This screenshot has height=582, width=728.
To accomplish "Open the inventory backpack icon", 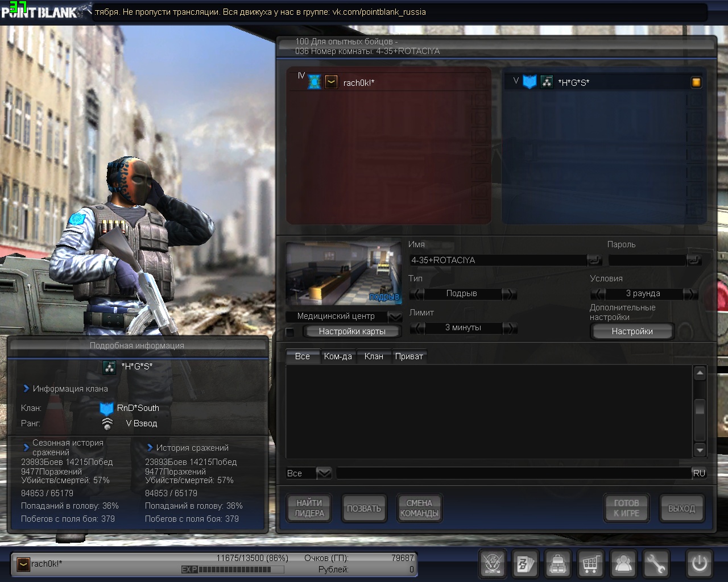I will click(x=558, y=564).
